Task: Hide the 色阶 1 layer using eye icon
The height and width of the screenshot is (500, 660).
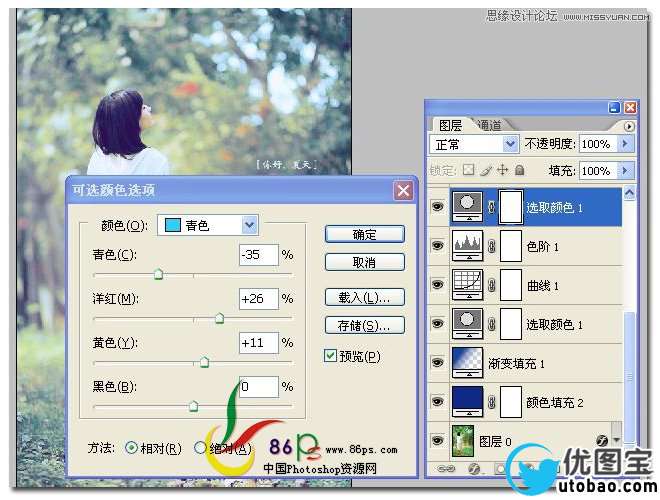Action: pyautogui.click(x=437, y=245)
